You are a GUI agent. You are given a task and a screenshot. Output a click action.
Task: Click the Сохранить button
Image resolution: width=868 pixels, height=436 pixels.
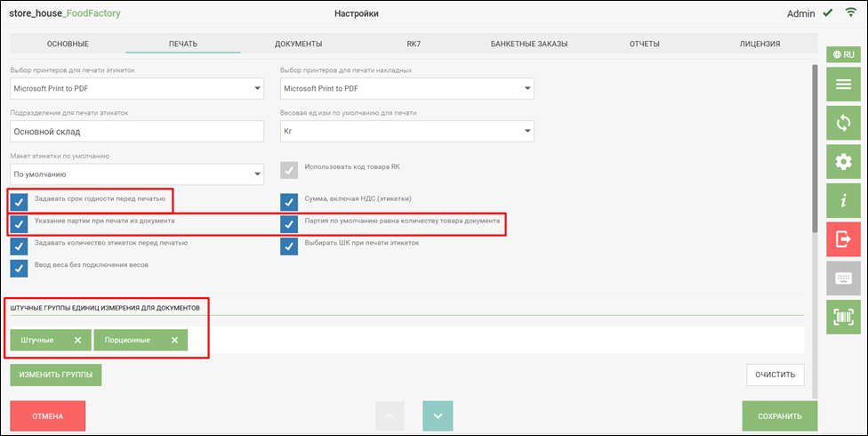pyautogui.click(x=779, y=416)
